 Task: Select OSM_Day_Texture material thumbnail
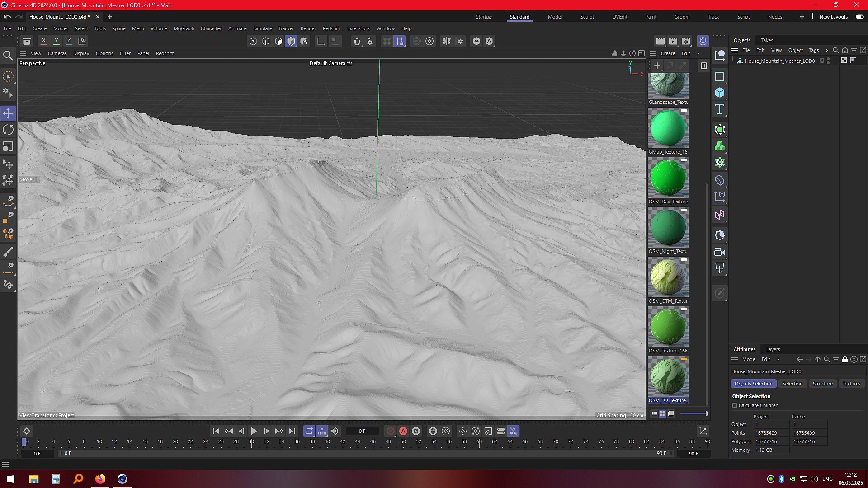tap(668, 178)
